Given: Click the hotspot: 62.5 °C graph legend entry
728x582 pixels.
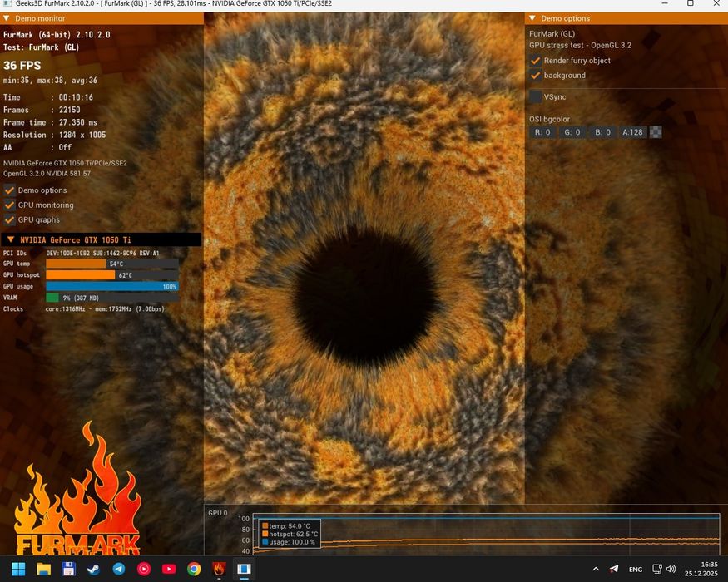Looking at the screenshot, I should coord(290,535).
